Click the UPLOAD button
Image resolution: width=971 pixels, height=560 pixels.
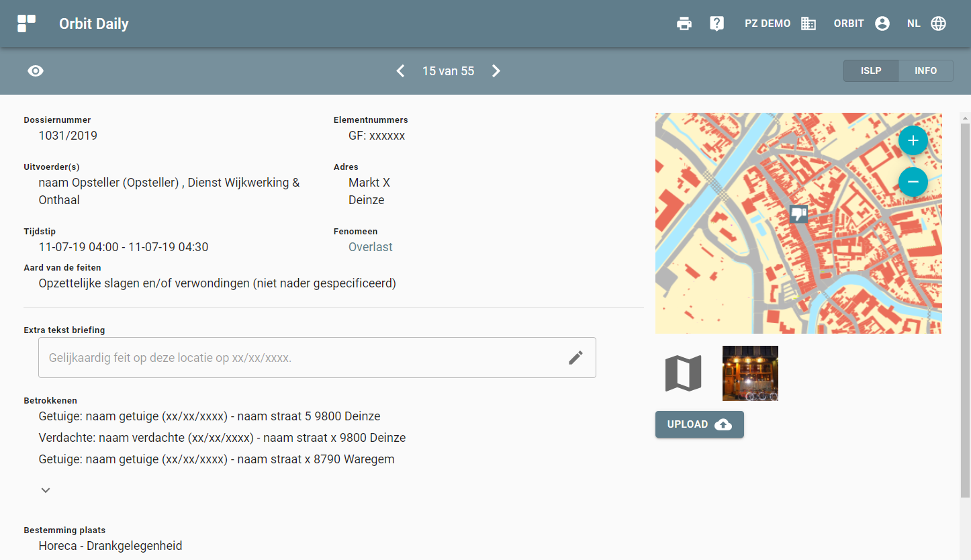click(699, 424)
